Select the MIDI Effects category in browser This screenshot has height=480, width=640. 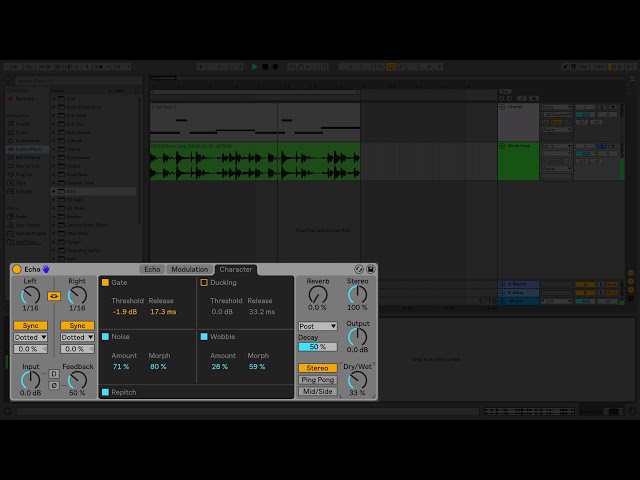tap(27, 158)
